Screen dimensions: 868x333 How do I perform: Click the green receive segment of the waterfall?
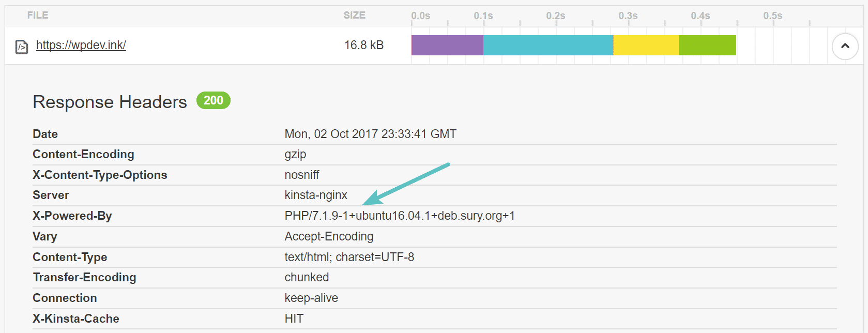pyautogui.click(x=706, y=45)
